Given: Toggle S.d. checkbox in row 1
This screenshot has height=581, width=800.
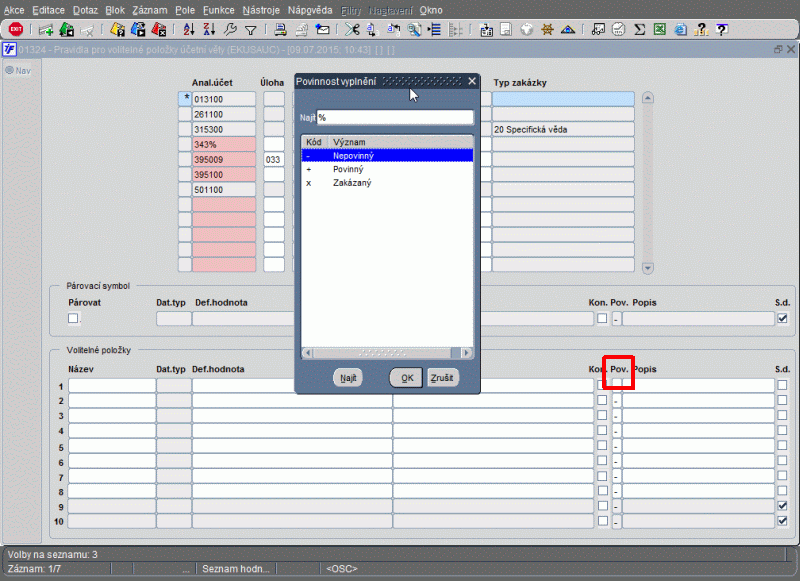Looking at the screenshot, I should click(x=782, y=385).
